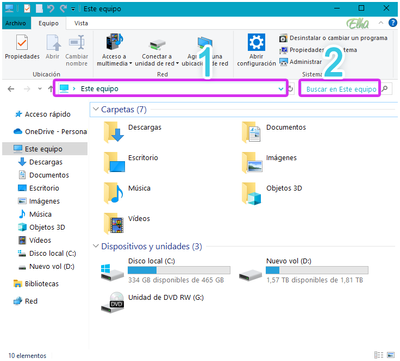Switch to the Equipo ribbon tab

[x=48, y=23]
